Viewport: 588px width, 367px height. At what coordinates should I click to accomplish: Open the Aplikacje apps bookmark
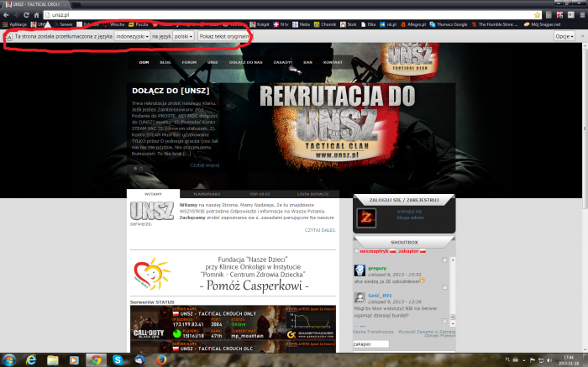(14, 24)
